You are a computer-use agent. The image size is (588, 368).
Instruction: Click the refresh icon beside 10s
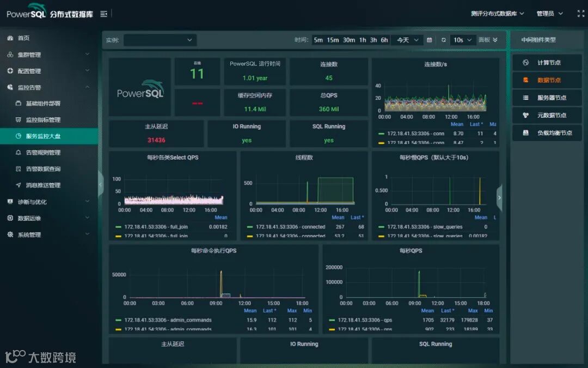pyautogui.click(x=444, y=40)
